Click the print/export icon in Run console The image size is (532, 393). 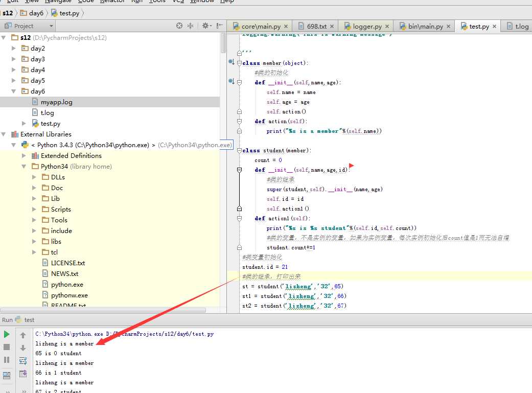click(x=22, y=374)
